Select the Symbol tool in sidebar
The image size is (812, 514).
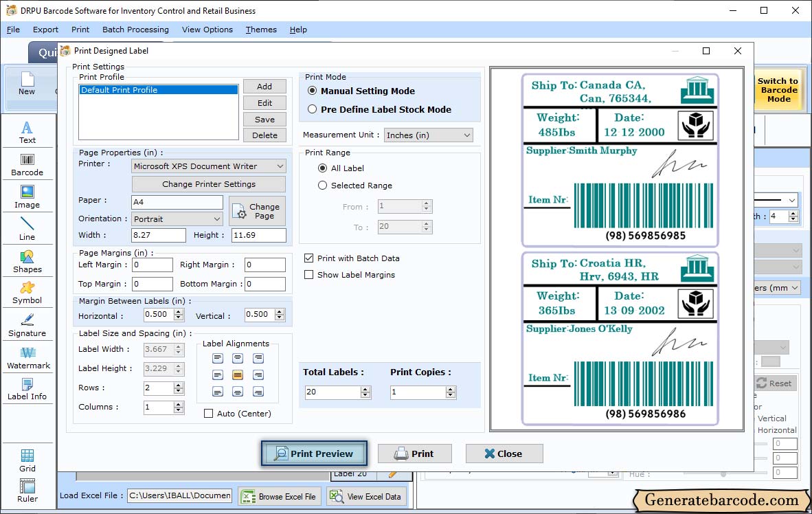click(27, 293)
